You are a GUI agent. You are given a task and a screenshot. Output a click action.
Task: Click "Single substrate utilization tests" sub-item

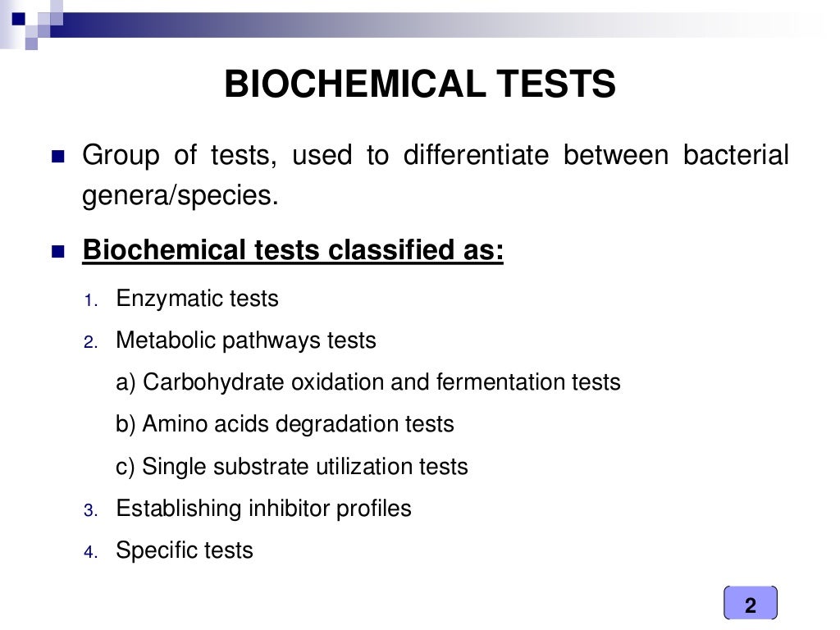coord(292,467)
